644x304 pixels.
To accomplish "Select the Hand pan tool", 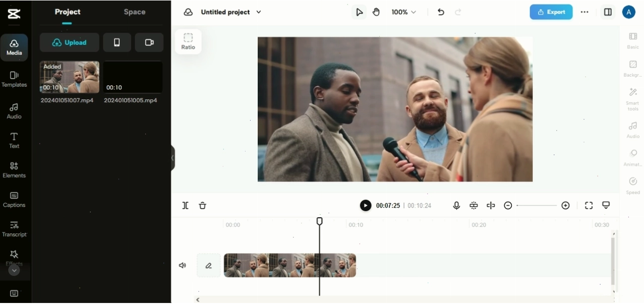I will coord(376,12).
